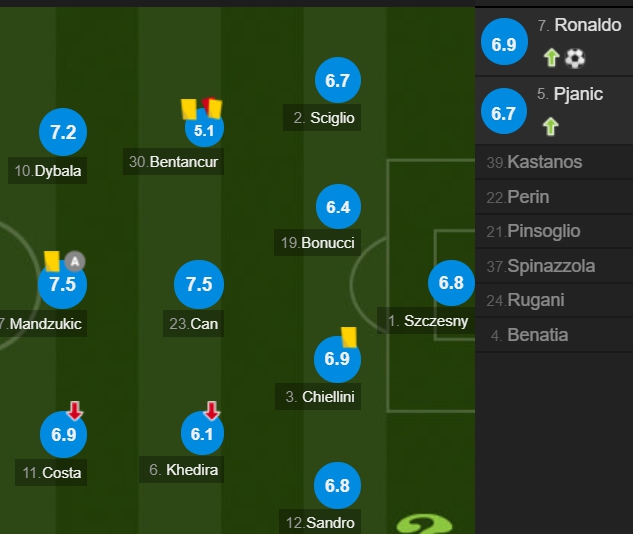Image resolution: width=633 pixels, height=534 pixels.
Task: Click Benatia in the bench list
Action: (537, 335)
